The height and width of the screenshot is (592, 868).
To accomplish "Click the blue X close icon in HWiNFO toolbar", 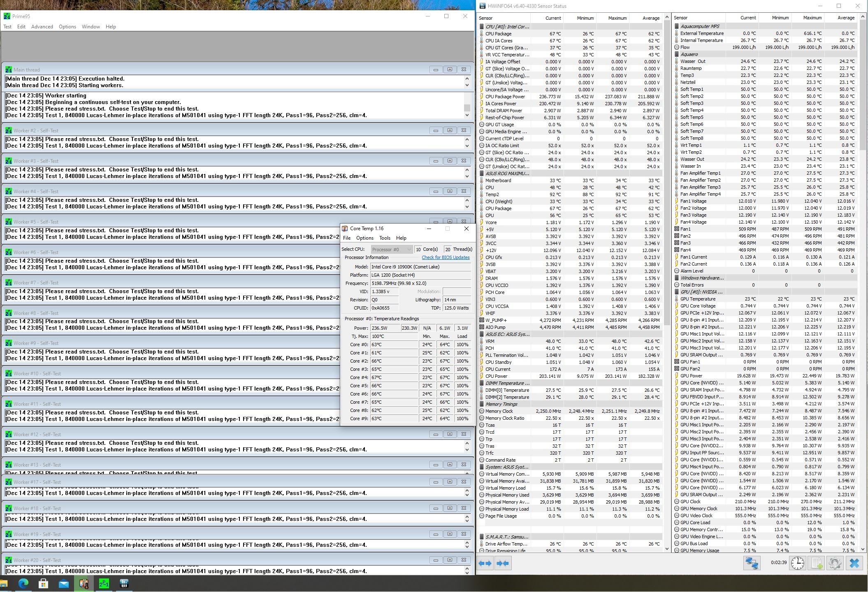I will [854, 563].
